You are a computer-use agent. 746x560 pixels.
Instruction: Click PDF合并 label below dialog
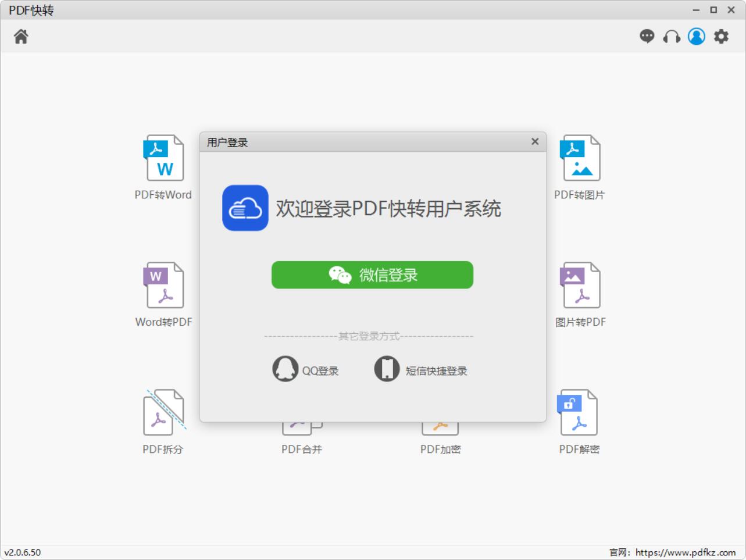click(302, 449)
